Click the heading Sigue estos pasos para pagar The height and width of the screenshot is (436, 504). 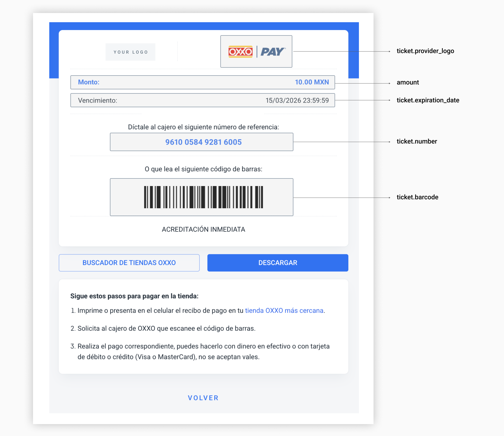tap(135, 296)
